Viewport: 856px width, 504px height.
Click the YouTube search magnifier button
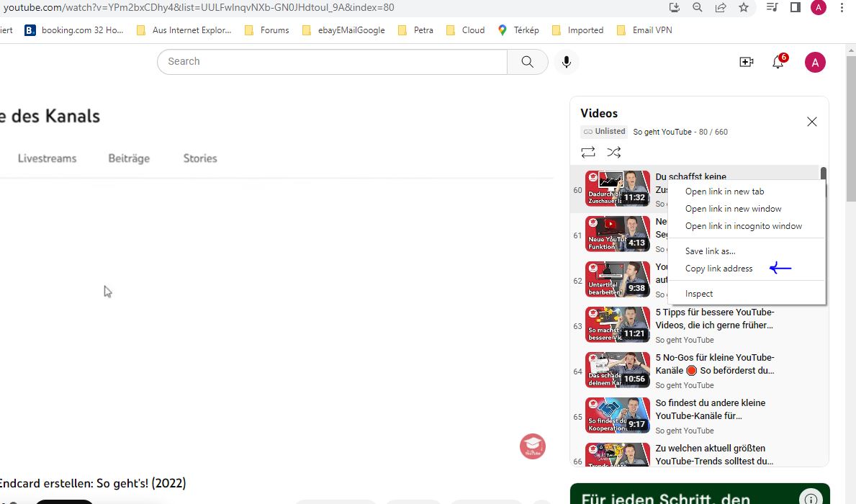(x=528, y=62)
